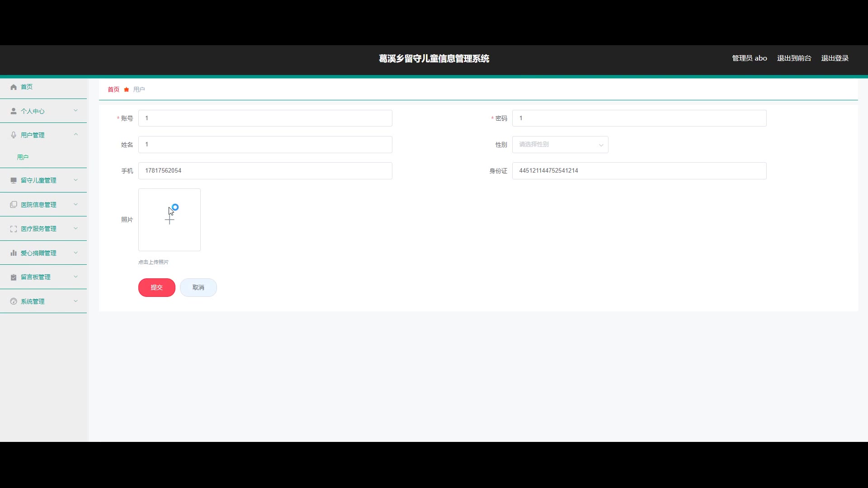Click the 用户 breadcrumb text

(x=139, y=89)
